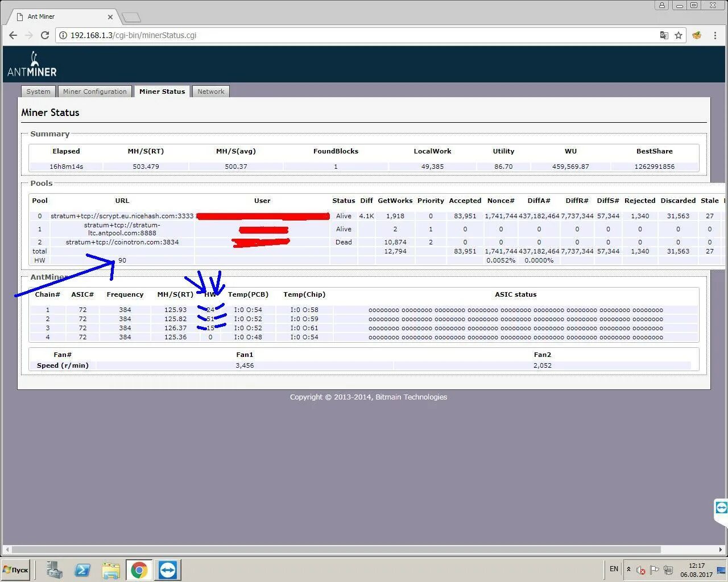Open the Google Translate page icon
The width and height of the screenshot is (728, 582).
[664, 35]
